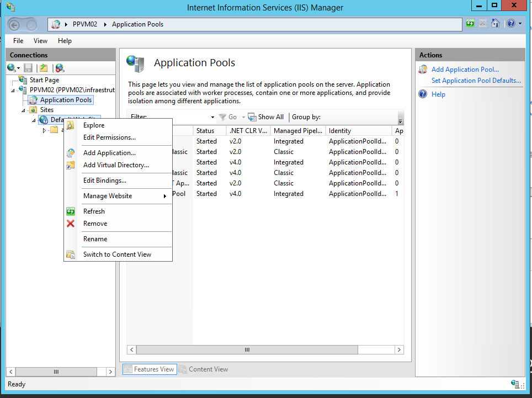Image resolution: width=532 pixels, height=398 pixels.
Task: Click the Connections pane horizontal scrollbar thumb
Action: pyautogui.click(x=56, y=372)
